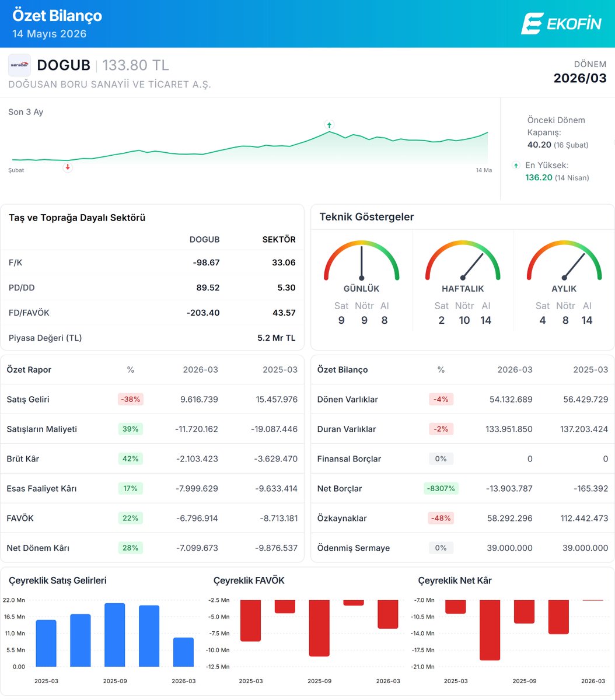Click the 39% badge for Satışların Maliyeti
This screenshot has width=615, height=700.
coord(131,429)
